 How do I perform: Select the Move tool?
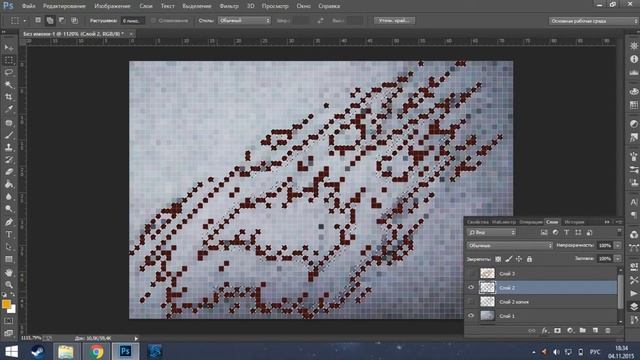click(9, 48)
